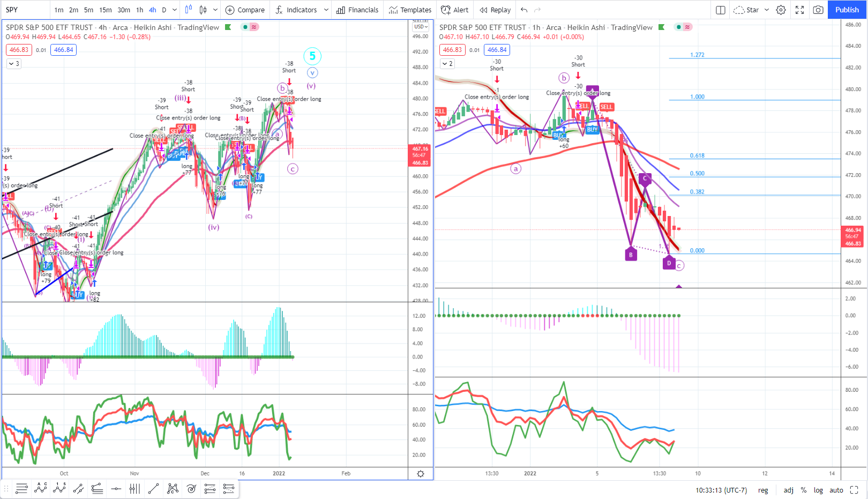This screenshot has width=868, height=499.
Task: Click the 466.84 buy price button on left chart
Action: pos(64,50)
